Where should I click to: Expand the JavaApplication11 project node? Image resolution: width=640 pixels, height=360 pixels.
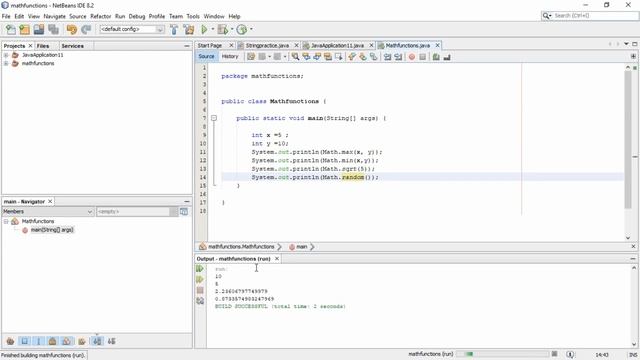click(6, 55)
